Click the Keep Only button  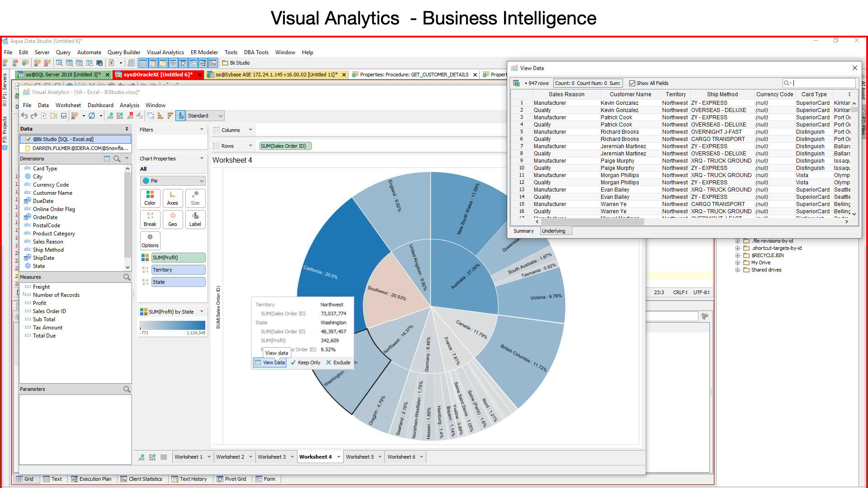305,362
